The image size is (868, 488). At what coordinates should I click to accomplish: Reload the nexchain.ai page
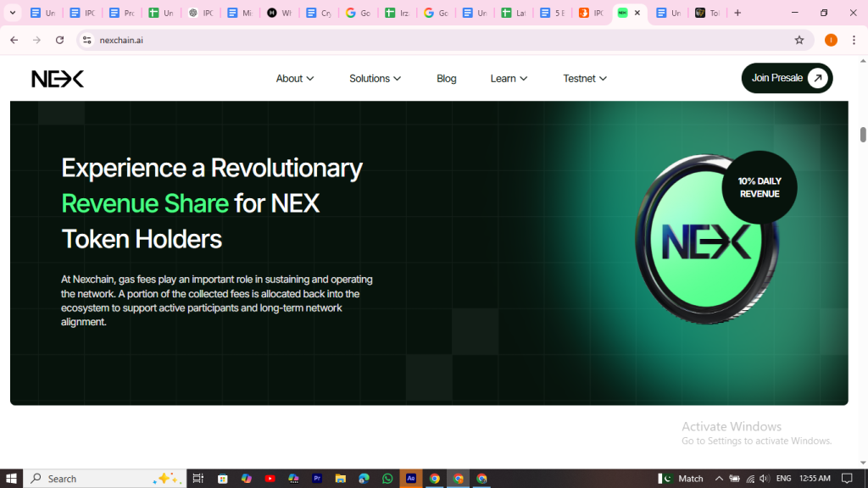60,40
